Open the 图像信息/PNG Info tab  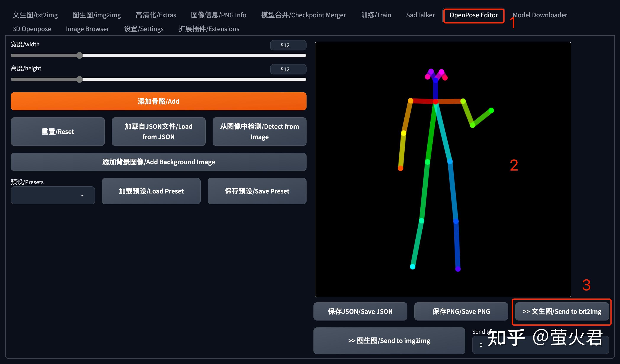point(218,15)
